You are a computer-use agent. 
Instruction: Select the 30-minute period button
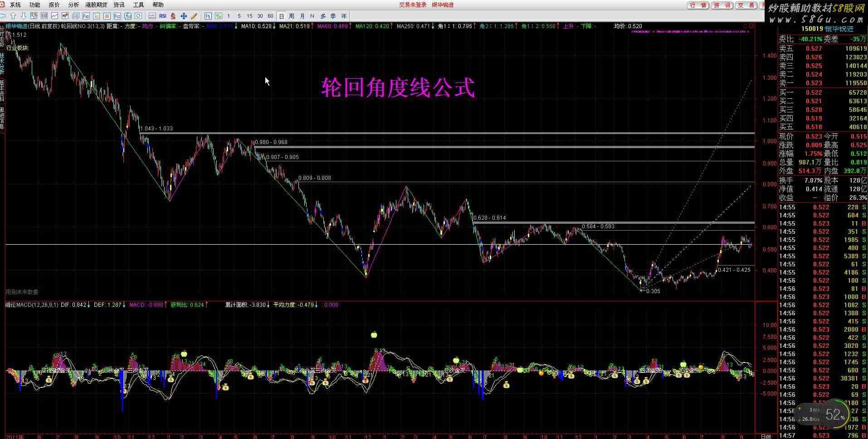pos(260,16)
